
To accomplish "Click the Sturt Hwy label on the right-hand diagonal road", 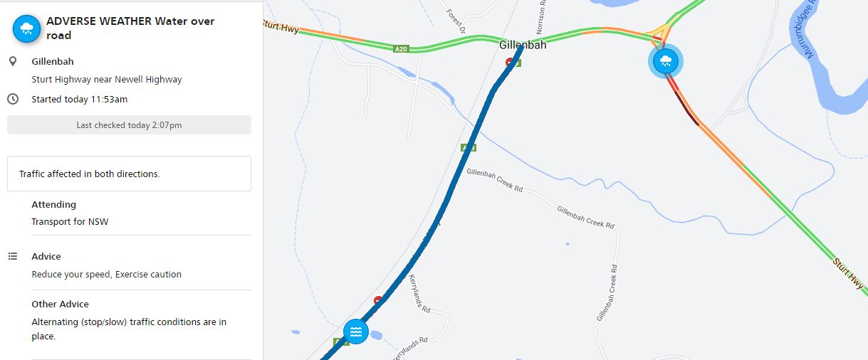I will click(x=849, y=275).
